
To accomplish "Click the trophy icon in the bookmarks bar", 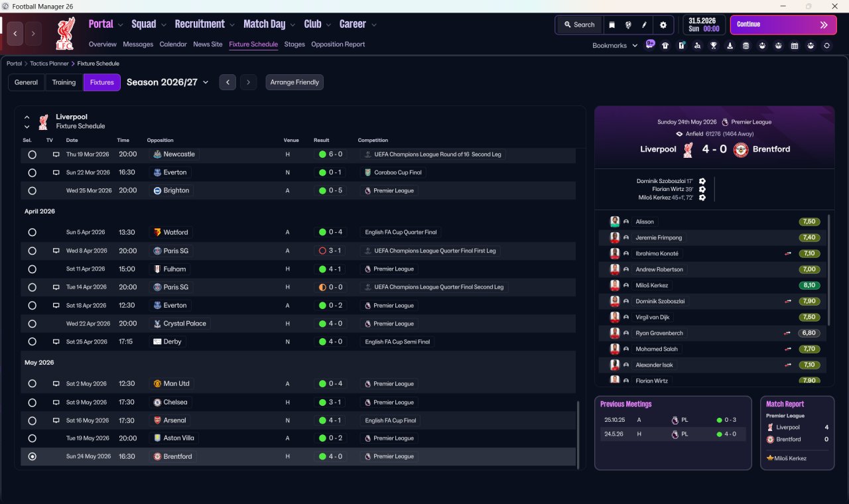I will [x=714, y=46].
